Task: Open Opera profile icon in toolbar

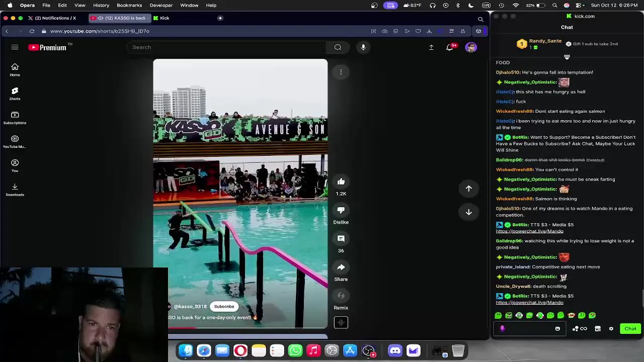Action: pyautogui.click(x=463, y=31)
